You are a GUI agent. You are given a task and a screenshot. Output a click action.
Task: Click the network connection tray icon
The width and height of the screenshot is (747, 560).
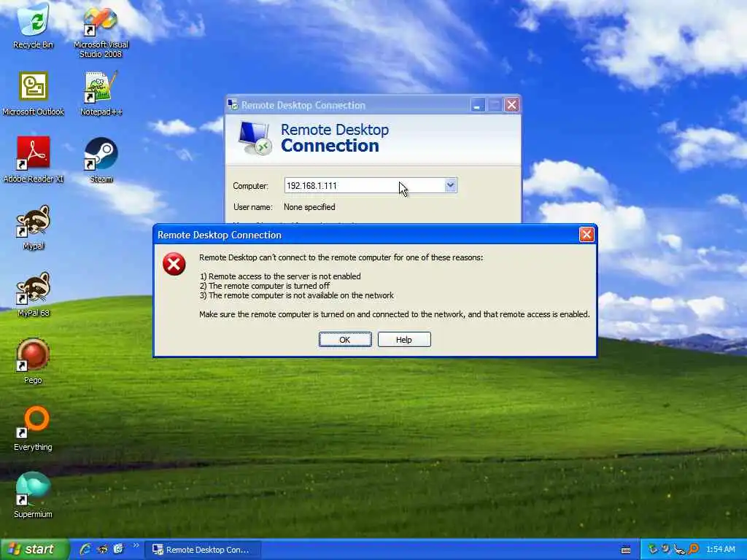(679, 550)
